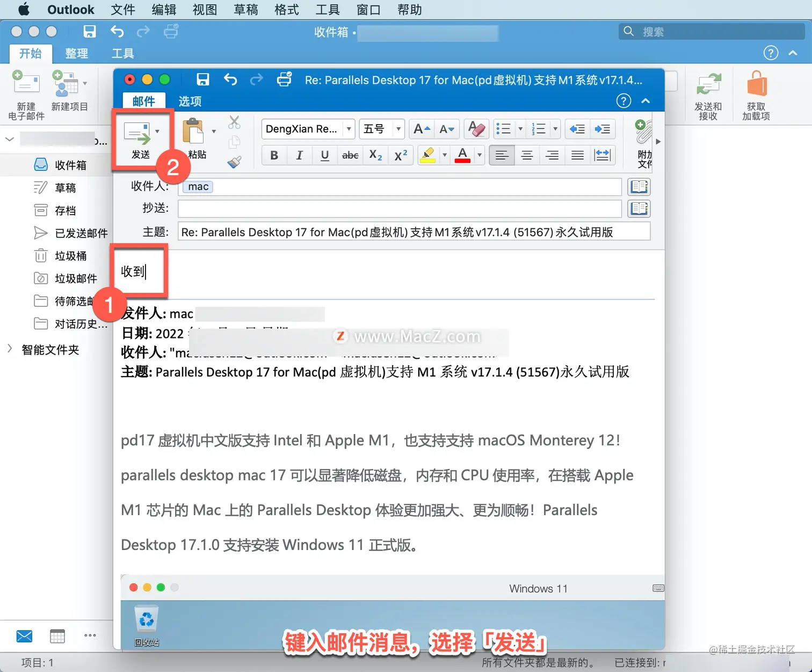Switch to the 选项 tab in compose window
Viewport: 812px width, 672px height.
pyautogui.click(x=190, y=101)
